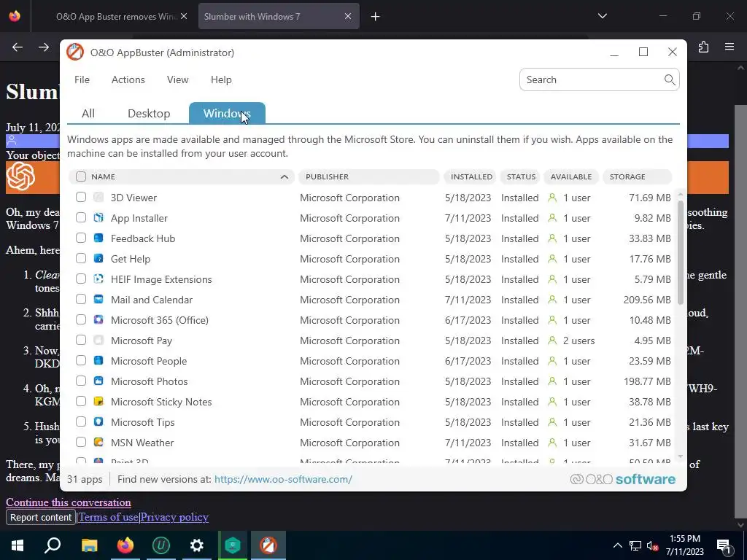The width and height of the screenshot is (747, 560).
Task: Click the muted volume tray icon
Action: click(x=652, y=545)
